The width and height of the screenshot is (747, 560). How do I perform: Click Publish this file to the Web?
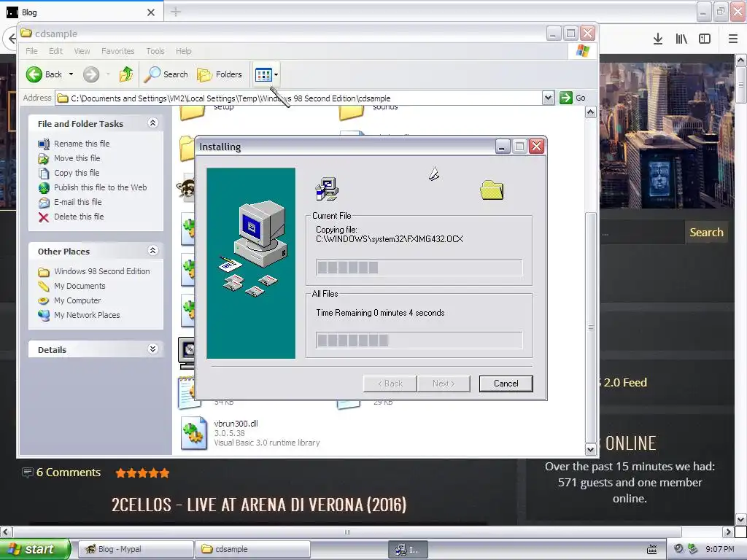[100, 187]
